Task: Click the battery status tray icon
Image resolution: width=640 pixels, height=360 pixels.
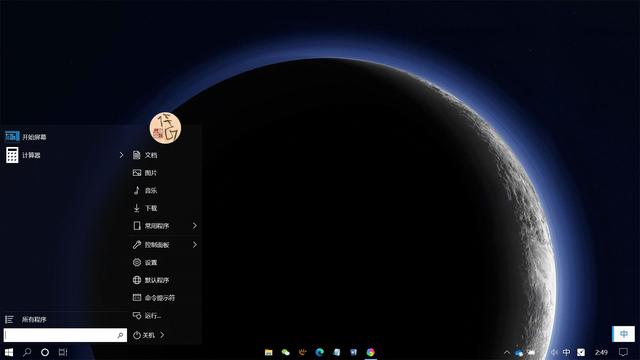Action: point(531,353)
